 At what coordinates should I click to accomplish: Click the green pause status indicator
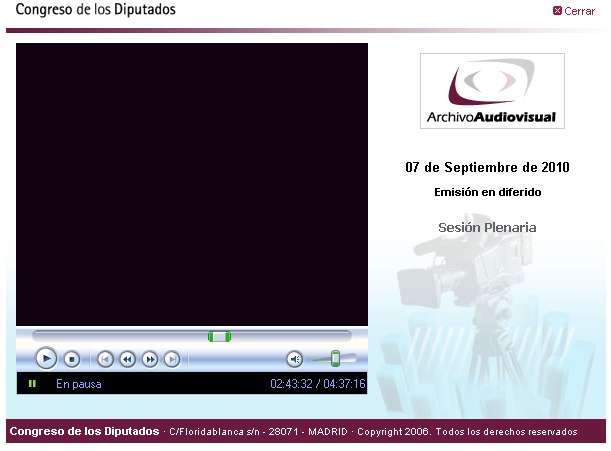(x=32, y=384)
